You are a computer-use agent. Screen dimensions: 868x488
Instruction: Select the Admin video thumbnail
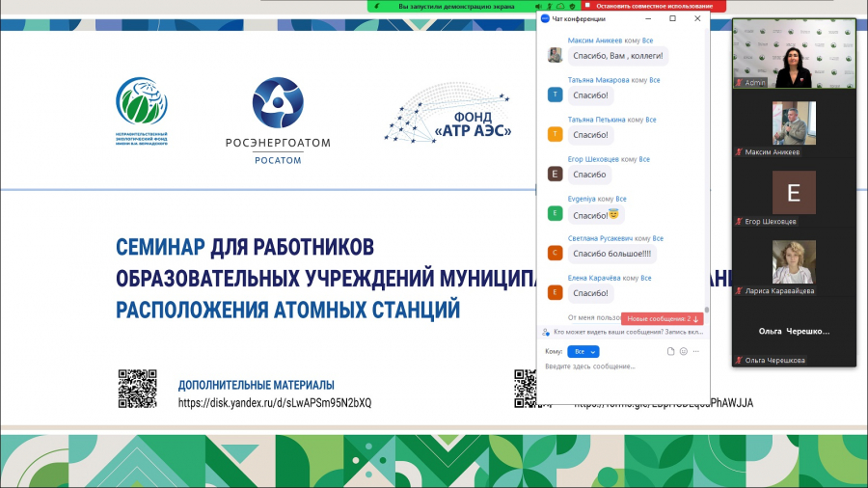(x=794, y=53)
